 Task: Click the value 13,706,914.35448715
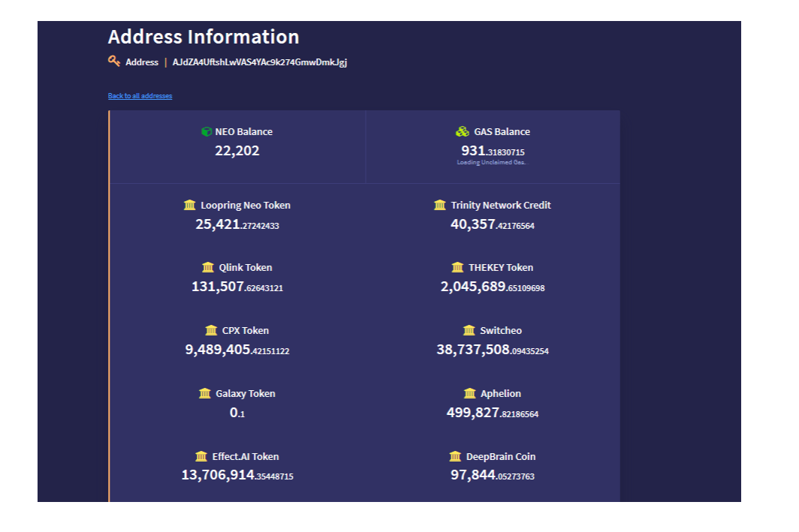click(237, 475)
